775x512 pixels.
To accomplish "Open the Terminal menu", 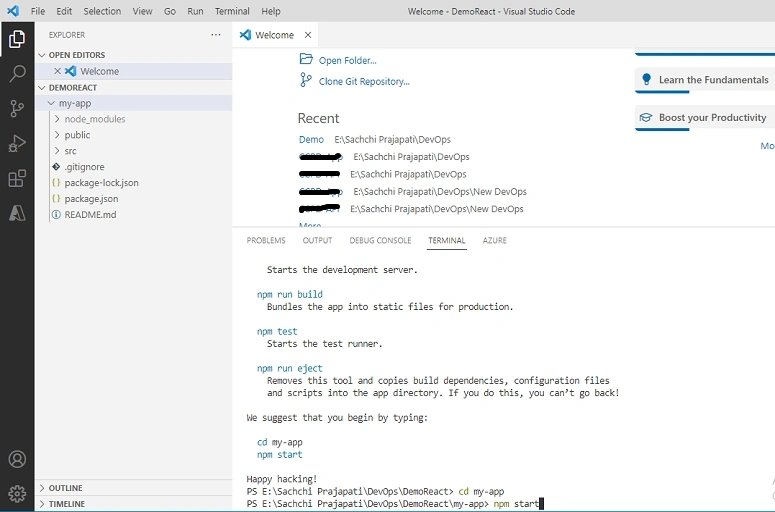I will coord(232,11).
